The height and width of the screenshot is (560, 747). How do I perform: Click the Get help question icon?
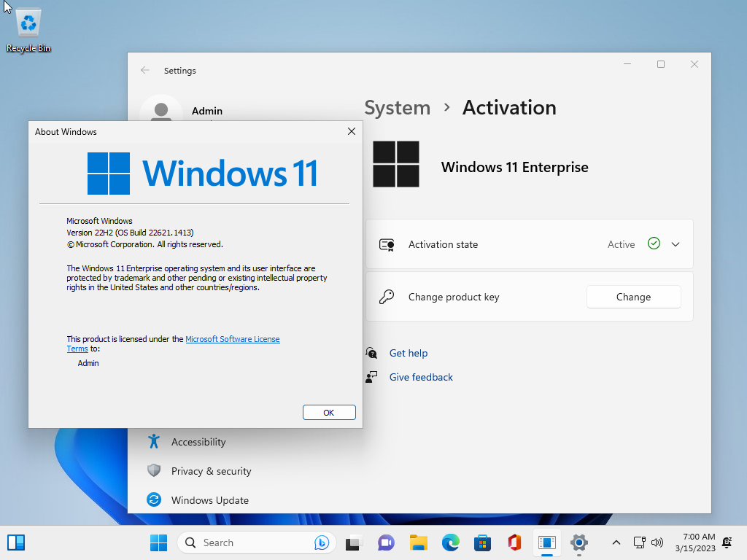click(371, 353)
